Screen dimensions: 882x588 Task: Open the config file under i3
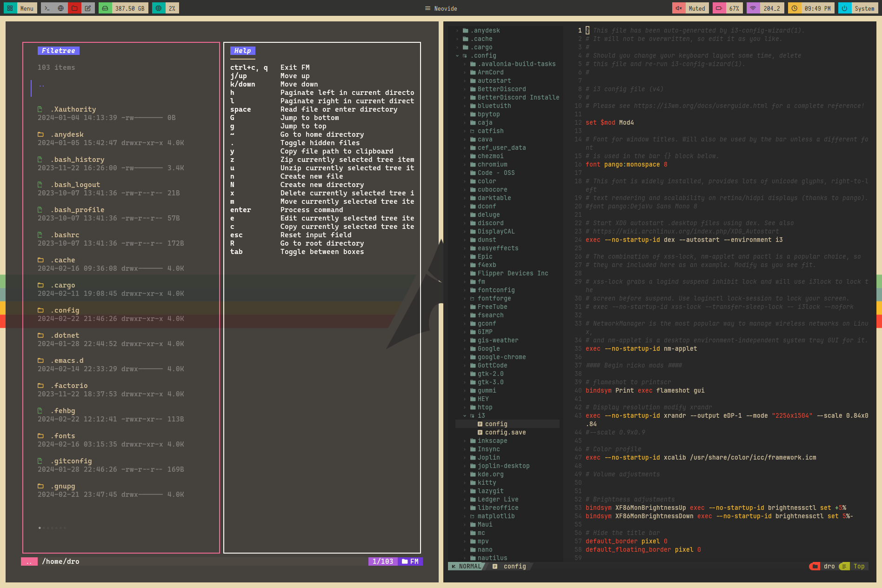pos(496,424)
